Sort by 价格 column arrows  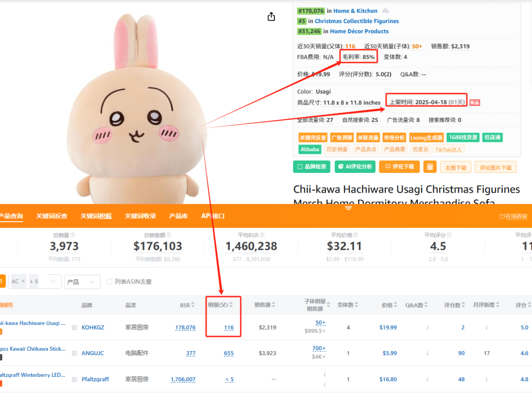396,305
